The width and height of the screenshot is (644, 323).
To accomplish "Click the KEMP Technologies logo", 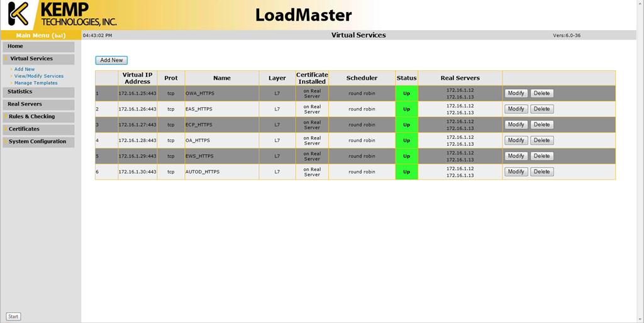I will (x=62, y=15).
